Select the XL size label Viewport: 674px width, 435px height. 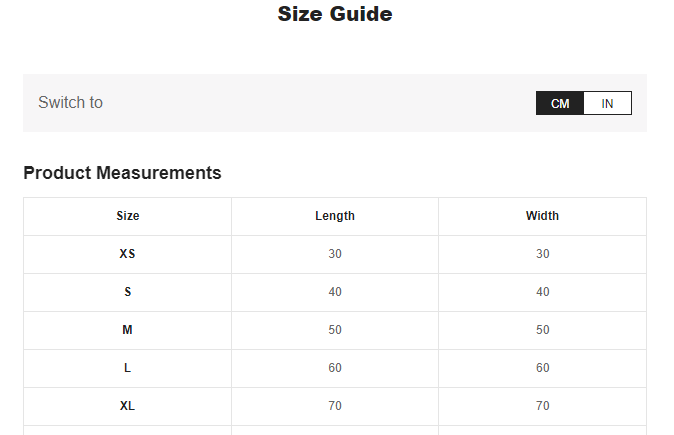(x=127, y=406)
